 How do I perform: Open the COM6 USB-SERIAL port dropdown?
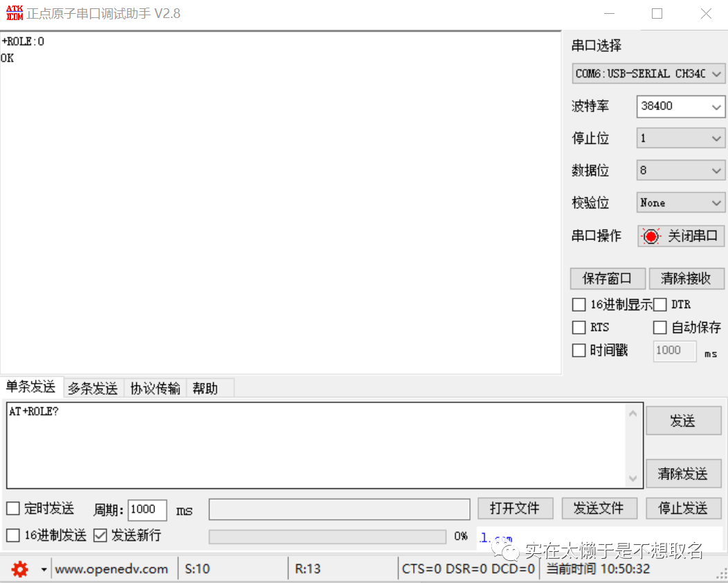648,74
